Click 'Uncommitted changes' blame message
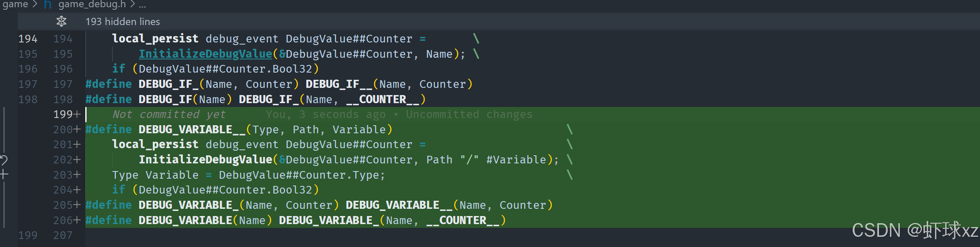Screen dimensions: 980x247 coord(469,115)
